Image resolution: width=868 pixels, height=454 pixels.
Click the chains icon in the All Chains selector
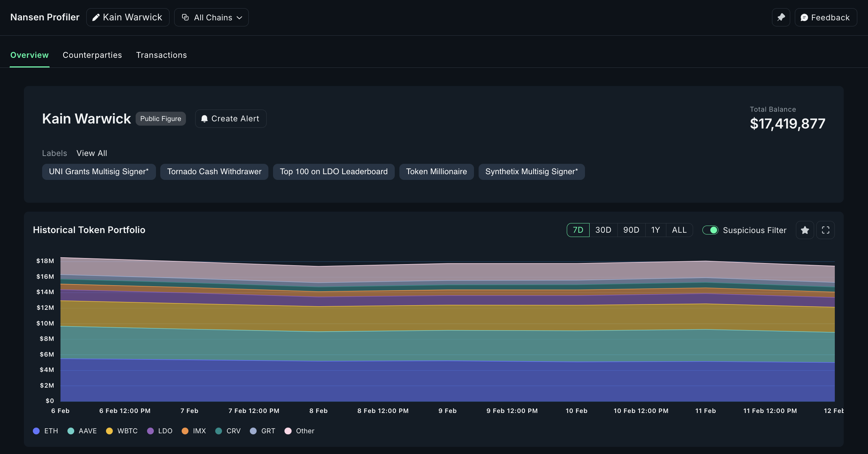point(185,17)
